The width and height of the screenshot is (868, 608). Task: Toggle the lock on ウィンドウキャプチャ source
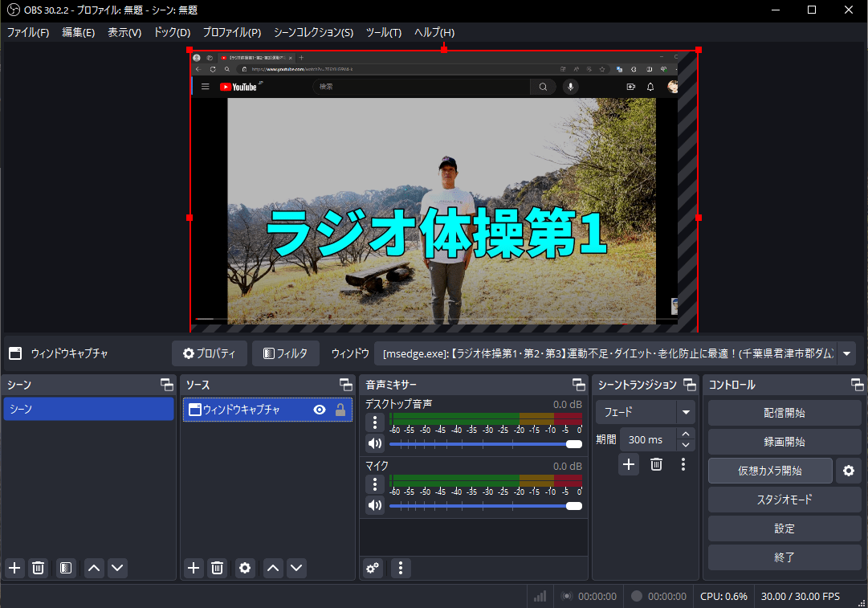[340, 410]
